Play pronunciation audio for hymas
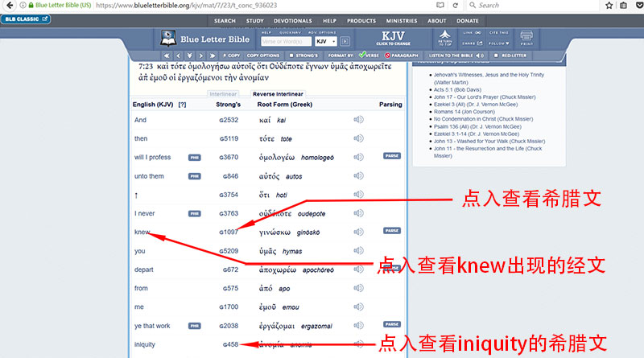This screenshot has width=644, height=358. point(358,250)
